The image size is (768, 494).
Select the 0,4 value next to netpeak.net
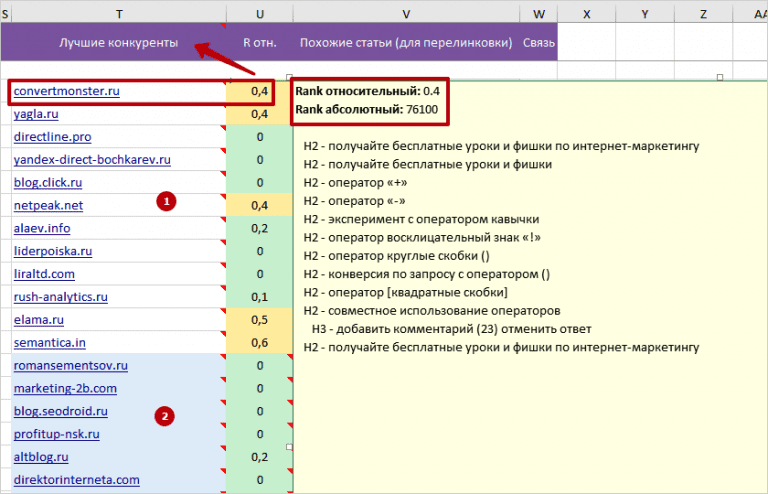click(x=260, y=206)
